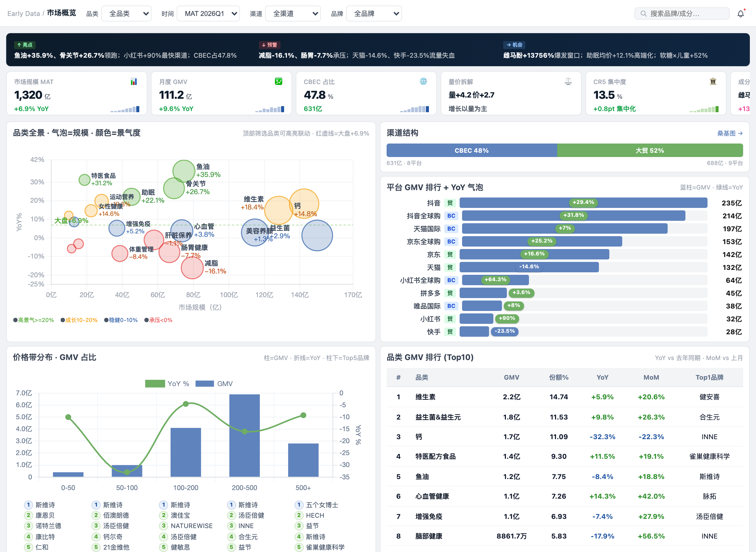The image size is (756, 552).
Task: Sort table by MoM column header
Action: (651, 377)
